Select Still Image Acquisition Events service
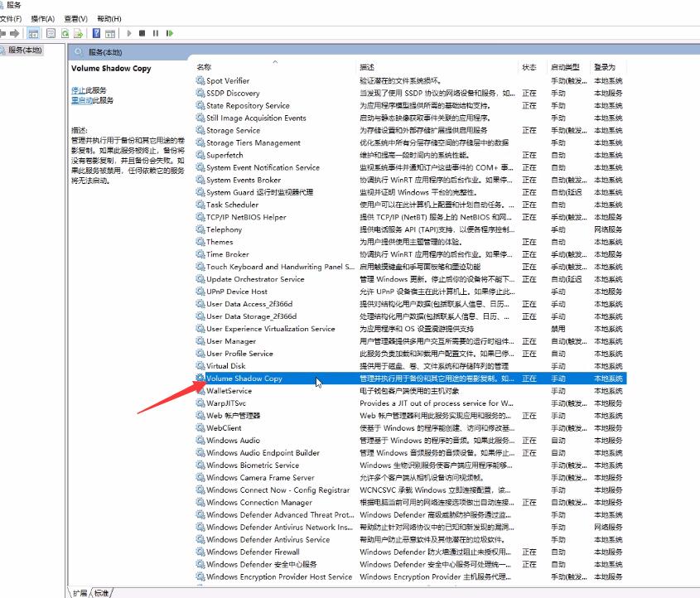The width and height of the screenshot is (700, 598). point(411,118)
